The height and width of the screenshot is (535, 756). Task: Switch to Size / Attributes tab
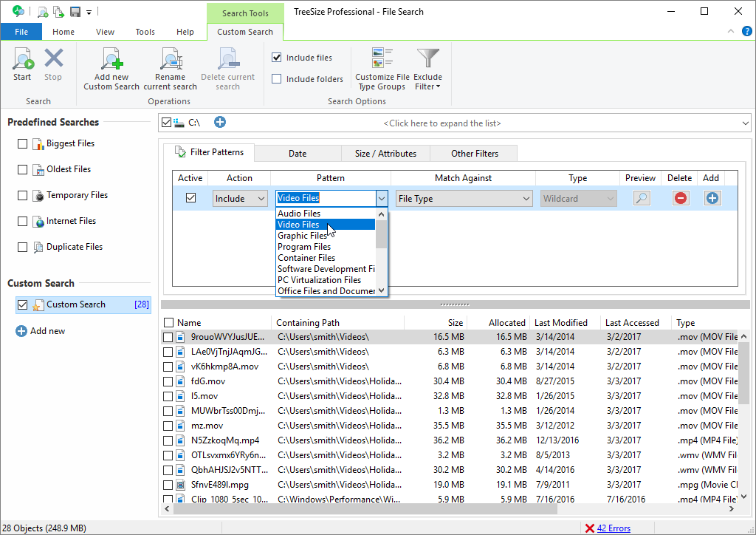click(x=385, y=154)
